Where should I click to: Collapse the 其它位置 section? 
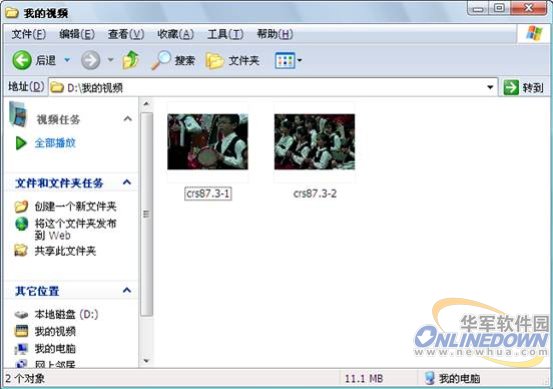[x=127, y=290]
